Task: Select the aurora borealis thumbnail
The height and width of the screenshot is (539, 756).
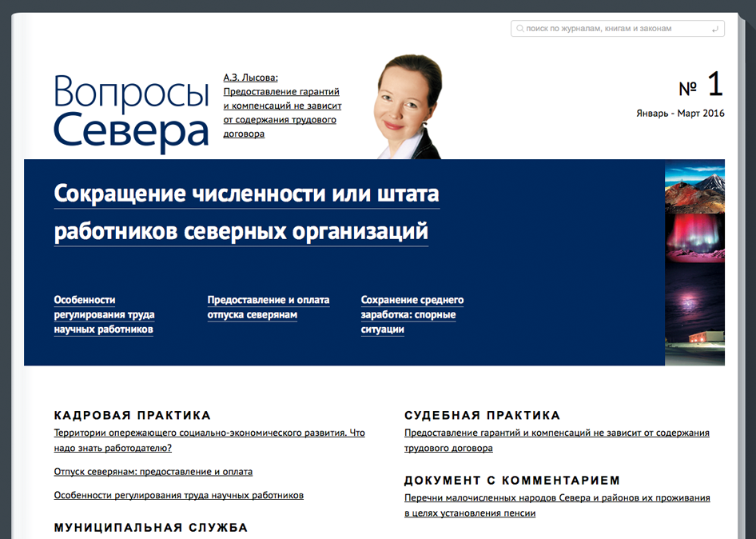Action: [x=694, y=238]
